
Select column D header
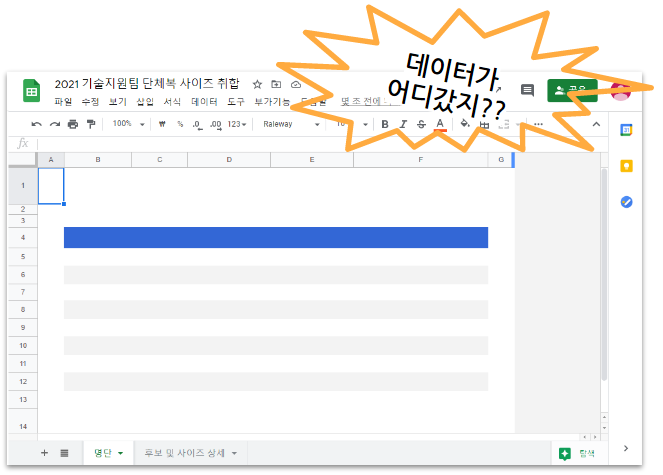point(229,160)
